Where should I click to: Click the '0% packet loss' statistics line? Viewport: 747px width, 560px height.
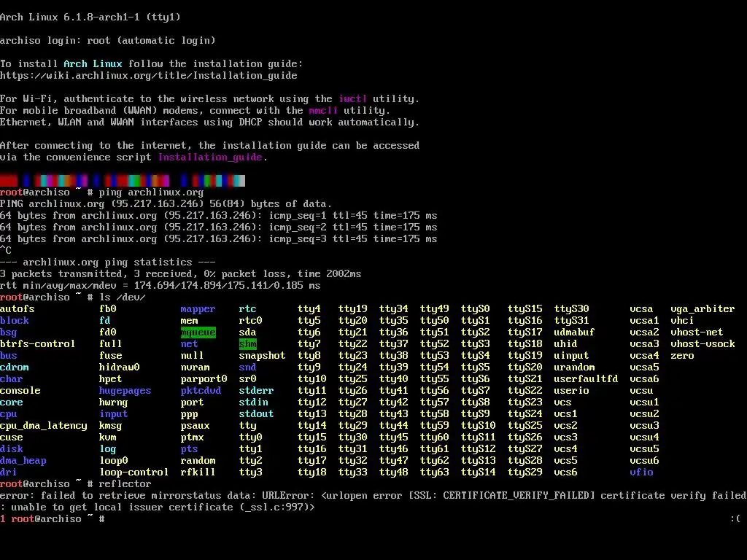(181, 274)
